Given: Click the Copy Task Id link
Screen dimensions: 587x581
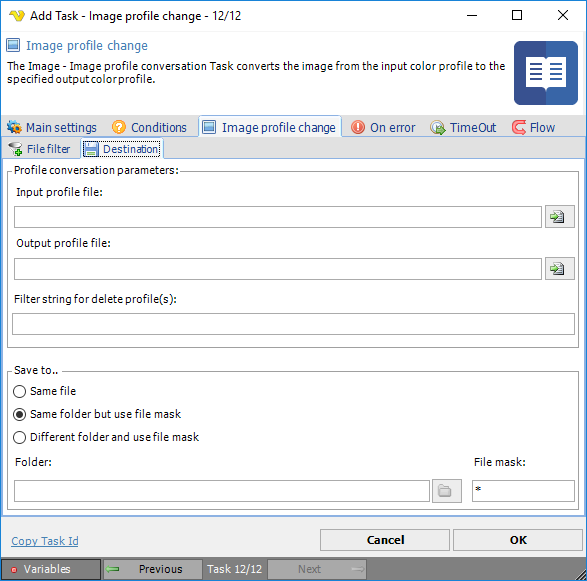Looking at the screenshot, I should pyautogui.click(x=45, y=541).
